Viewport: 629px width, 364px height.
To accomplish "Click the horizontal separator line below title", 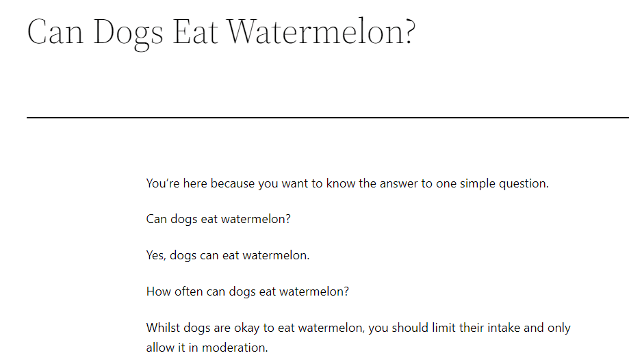I will coord(328,118).
